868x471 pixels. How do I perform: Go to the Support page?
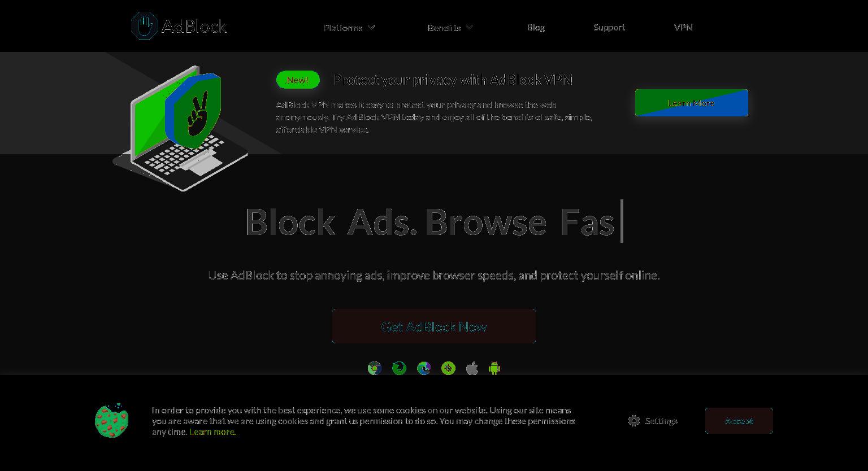coord(609,27)
